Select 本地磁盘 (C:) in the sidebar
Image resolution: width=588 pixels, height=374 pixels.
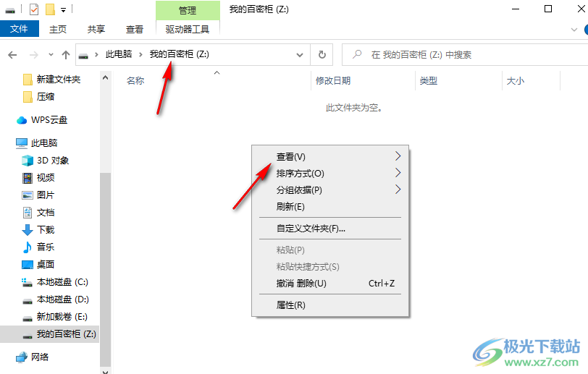[62, 282]
